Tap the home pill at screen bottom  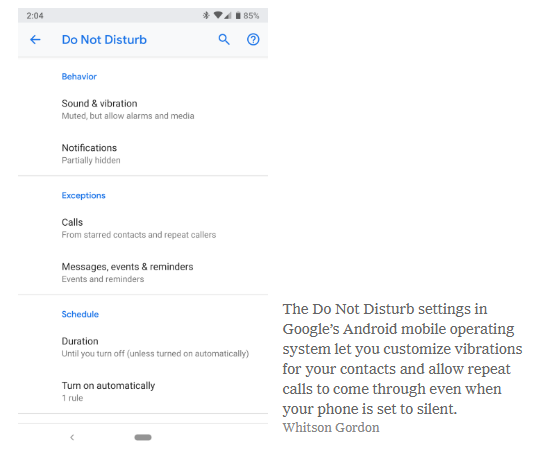143,437
